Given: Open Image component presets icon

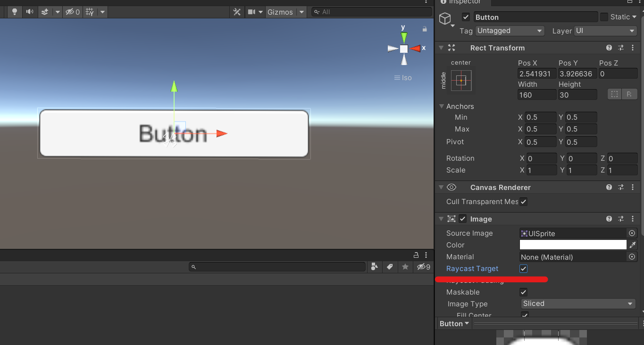Looking at the screenshot, I should coord(621,219).
